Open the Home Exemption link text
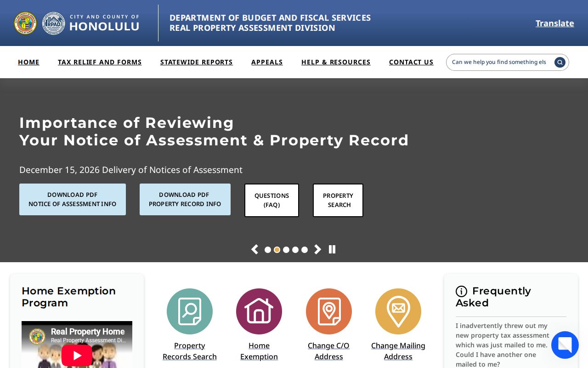588x368 pixels. pyautogui.click(x=259, y=351)
